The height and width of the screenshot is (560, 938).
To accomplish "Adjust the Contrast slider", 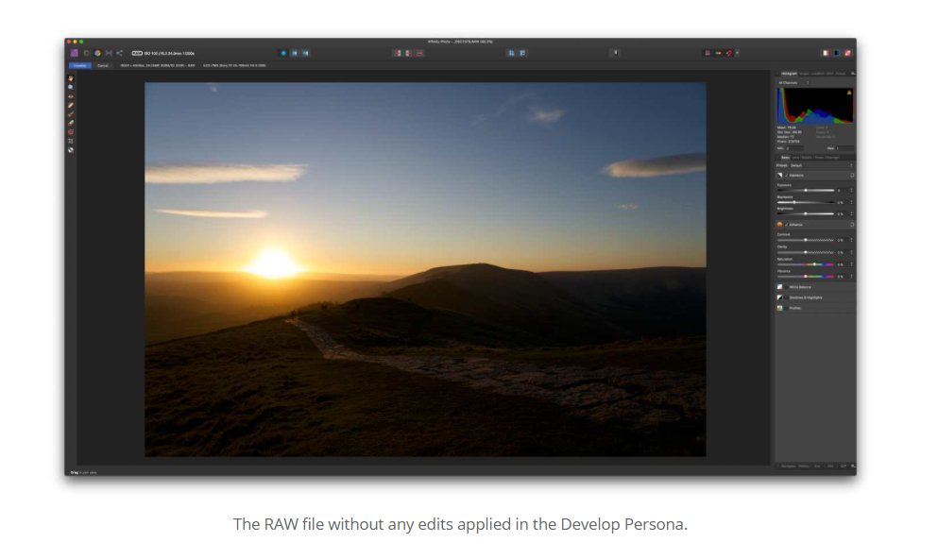I will pyautogui.click(x=805, y=240).
